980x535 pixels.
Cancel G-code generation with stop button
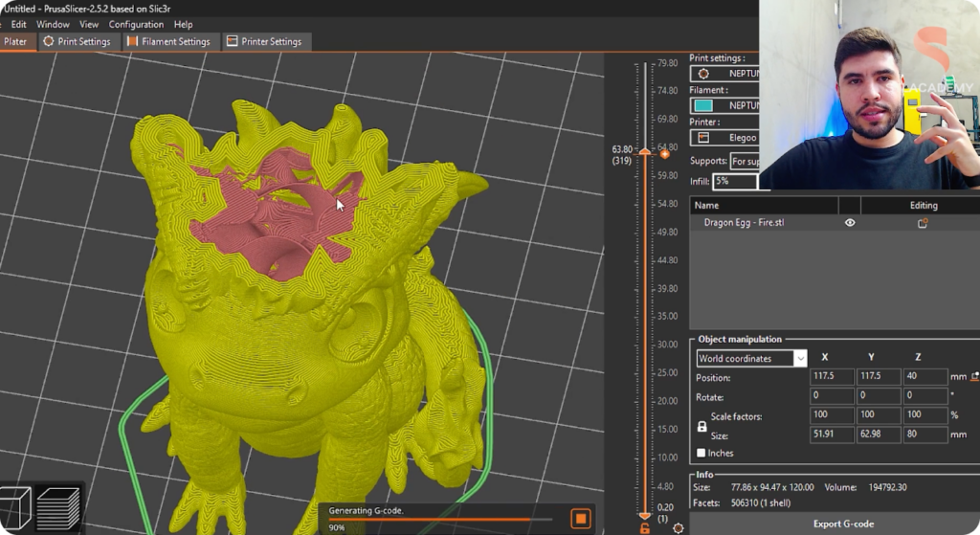coord(581,518)
